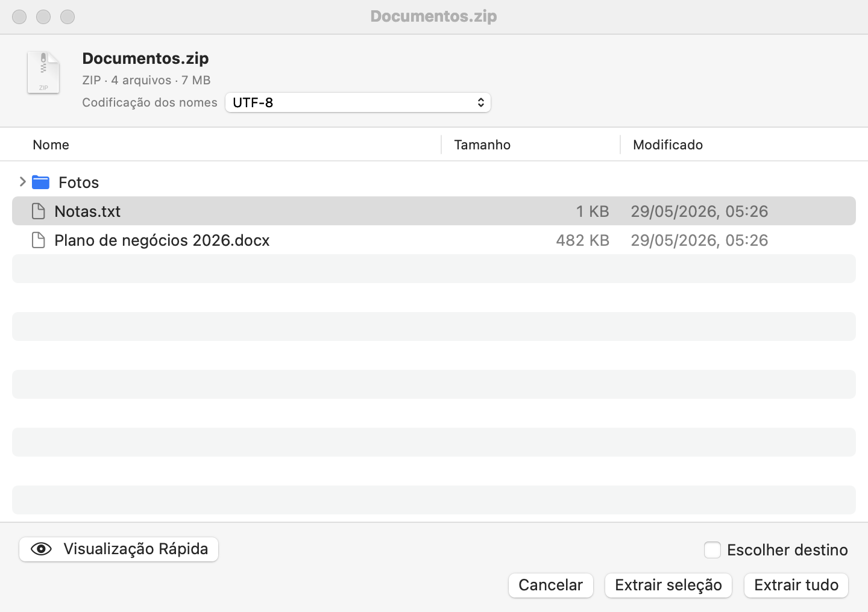Open the UTF-8 name encoding dropdown
This screenshot has width=868, height=612.
[358, 102]
